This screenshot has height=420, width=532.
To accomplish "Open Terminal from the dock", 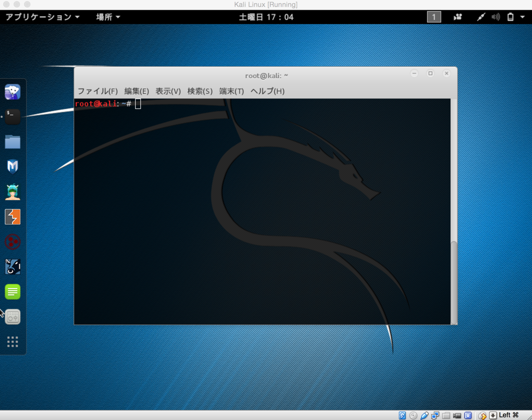I will click(x=13, y=117).
